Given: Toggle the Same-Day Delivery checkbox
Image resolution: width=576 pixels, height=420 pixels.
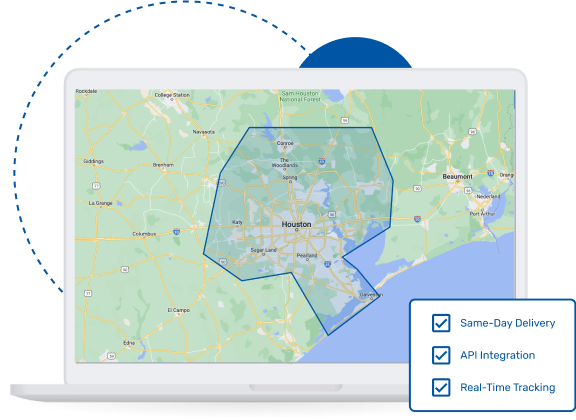Looking at the screenshot, I should (441, 323).
